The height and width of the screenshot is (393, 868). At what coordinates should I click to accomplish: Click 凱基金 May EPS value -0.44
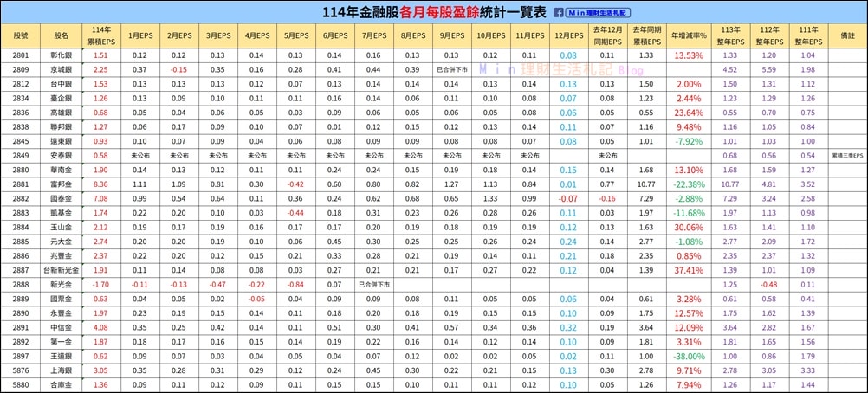(295, 213)
